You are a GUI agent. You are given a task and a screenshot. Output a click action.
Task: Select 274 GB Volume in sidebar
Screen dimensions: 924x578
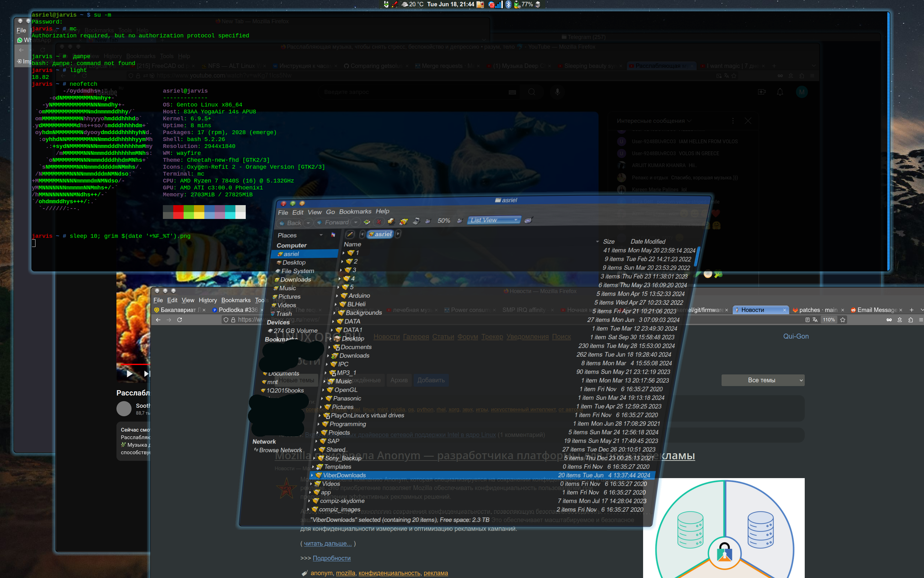point(293,331)
